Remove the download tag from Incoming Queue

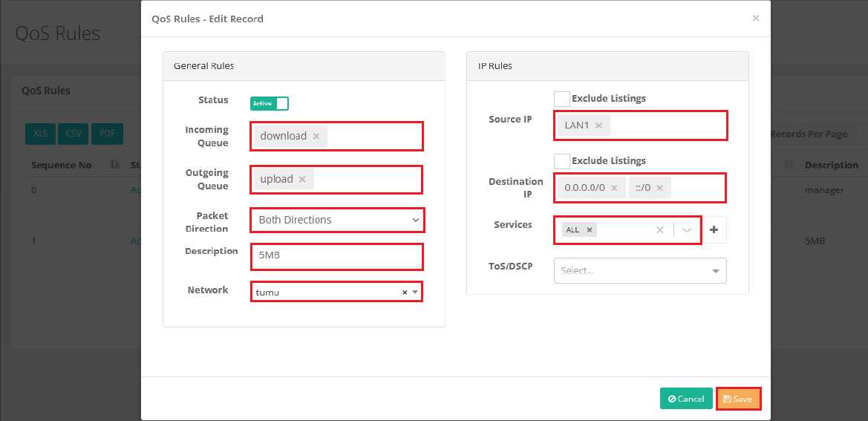coord(316,137)
